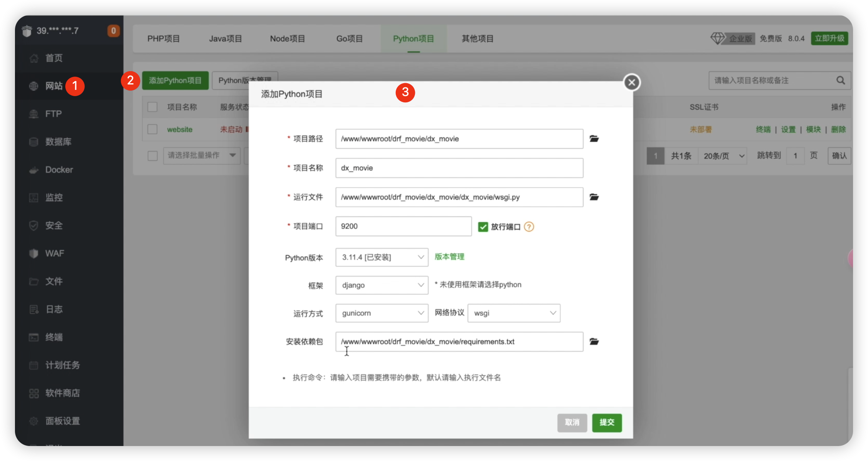Open the 版本管理 link
This screenshot has height=461, width=868.
tap(449, 257)
